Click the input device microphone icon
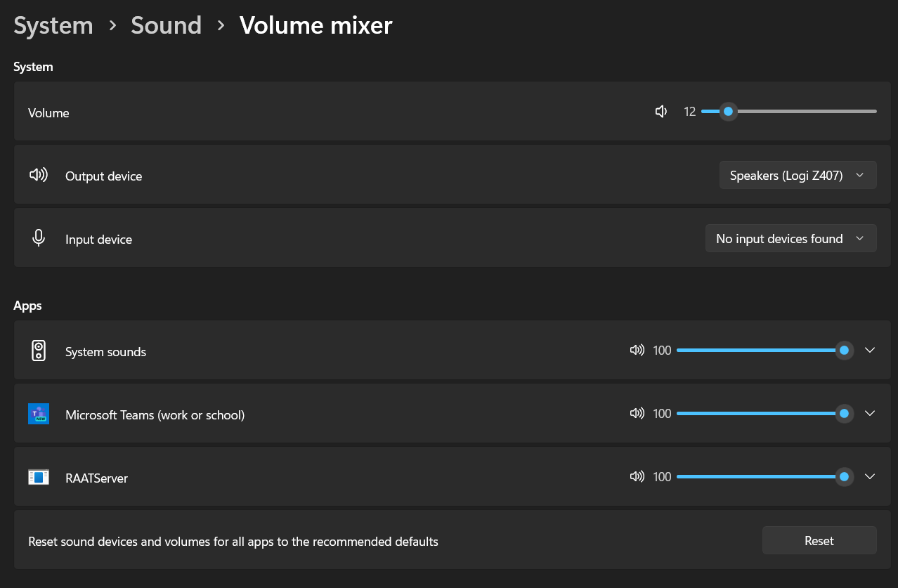This screenshot has height=588, width=898. (38, 237)
